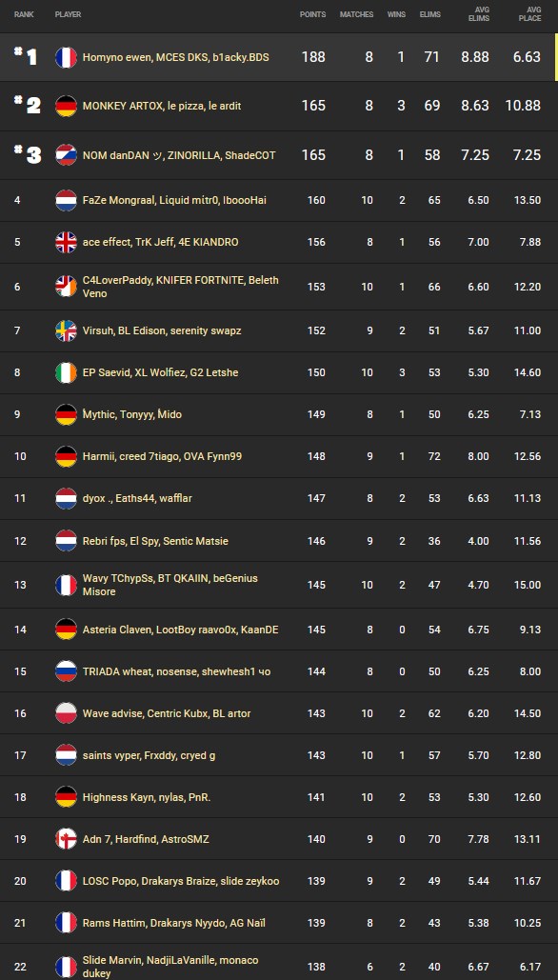The image size is (558, 980).
Task: Click the Norwegian flag next to Virsuh
Action: click(x=66, y=330)
